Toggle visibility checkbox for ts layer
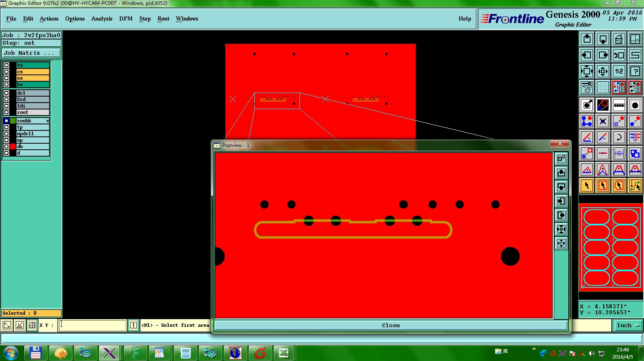The image size is (644, 361). point(6,65)
